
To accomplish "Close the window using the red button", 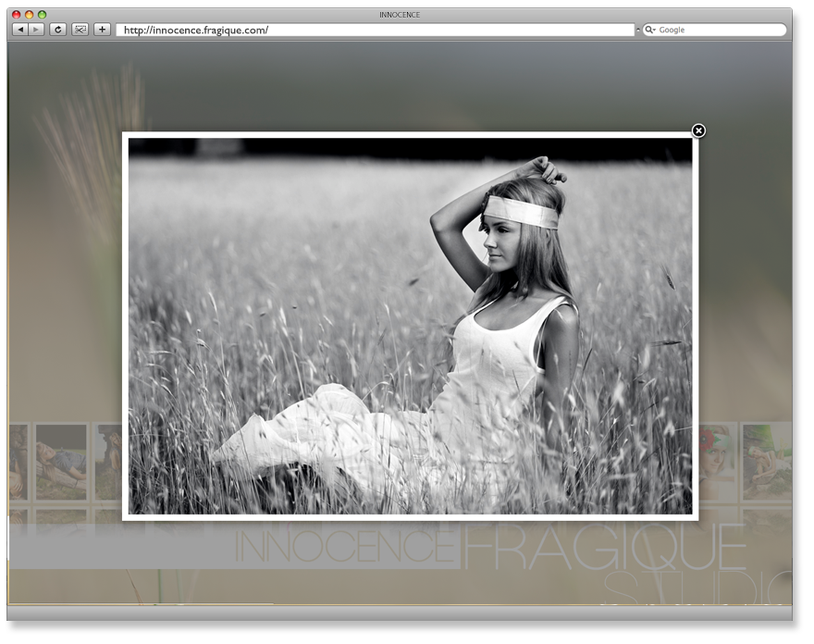I will (16, 15).
